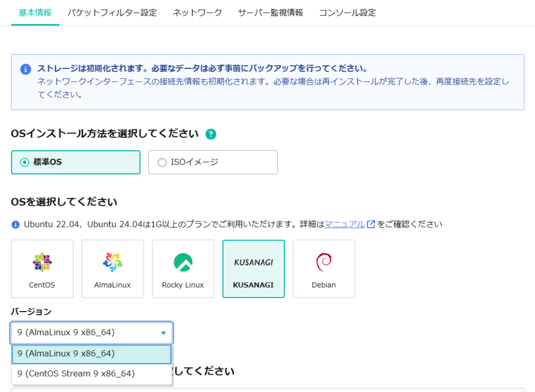535x392 pixels.
Task: Open the マニュアル link
Action: pyautogui.click(x=344, y=224)
